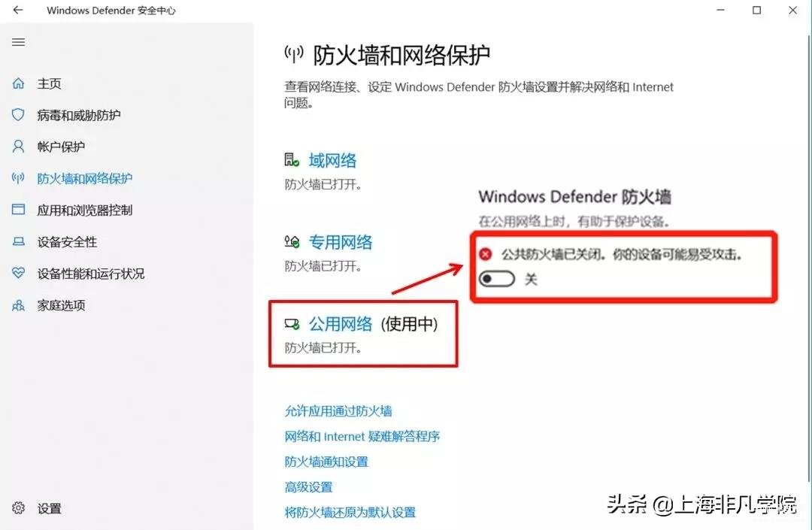Click the heart icon for 设备性能和运行状况
This screenshot has width=812, height=530.
(x=18, y=273)
